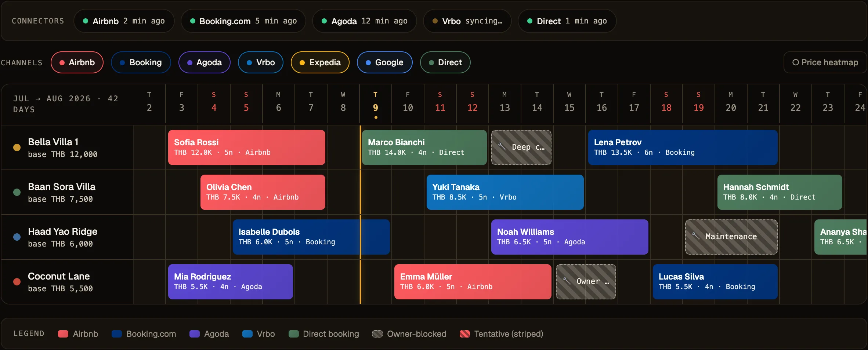Click the Direct booking legend swatch

293,334
